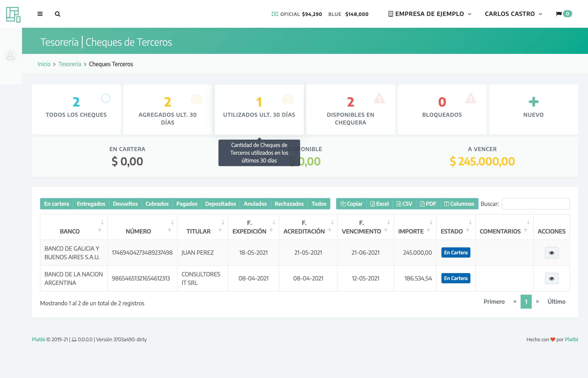Select the Rechazados filter tab
Screen dimensions: 588x378
tap(289, 204)
